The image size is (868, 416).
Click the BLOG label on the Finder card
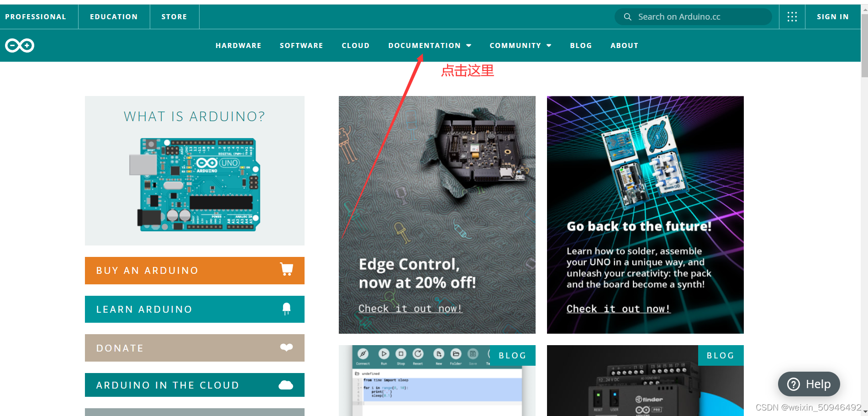[x=721, y=355]
